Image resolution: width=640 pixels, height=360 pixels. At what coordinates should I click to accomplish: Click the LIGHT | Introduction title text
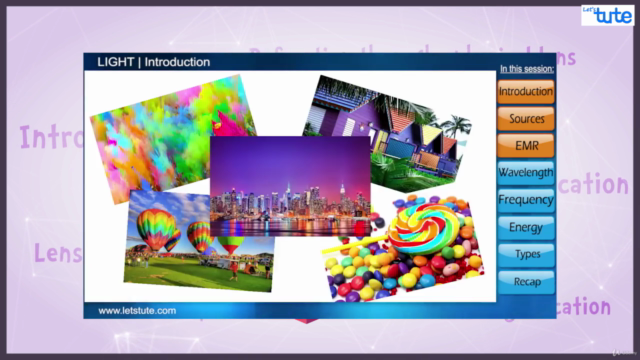tap(153, 62)
